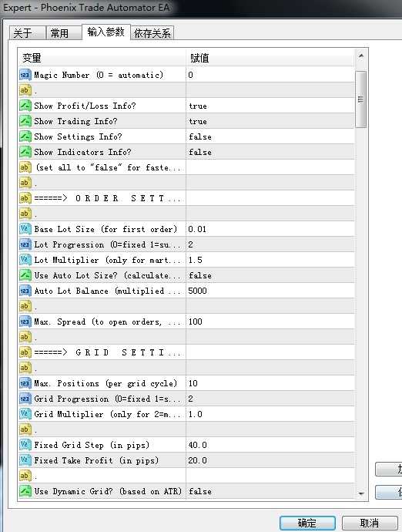Toggle Show Settings Info false value
This screenshot has width=402, height=532.
tap(270, 136)
